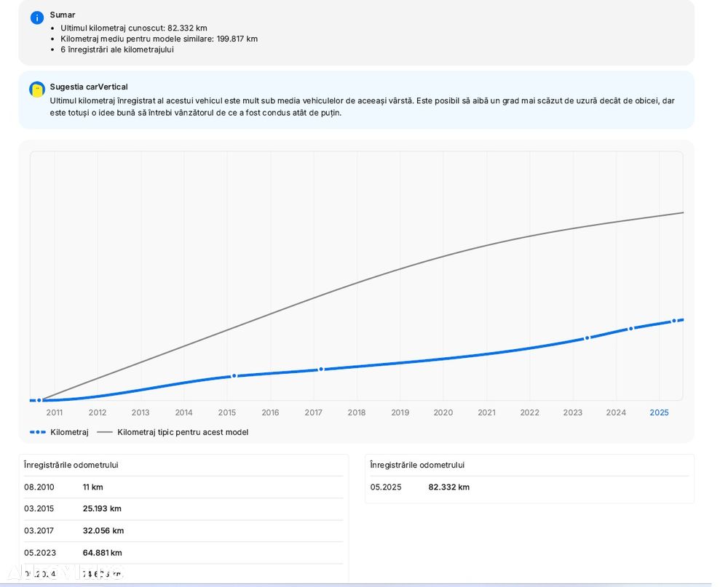Click the 2016 axis label

(x=270, y=412)
